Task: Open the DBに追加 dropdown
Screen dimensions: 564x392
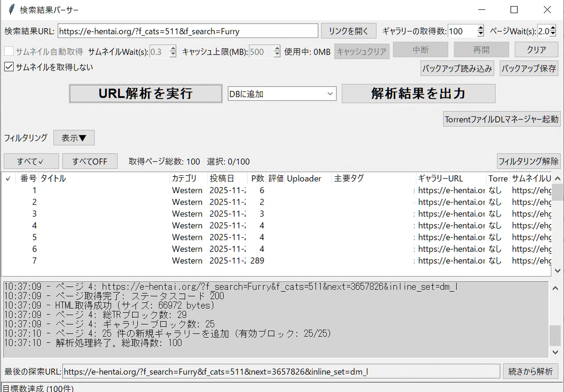Action: [282, 94]
